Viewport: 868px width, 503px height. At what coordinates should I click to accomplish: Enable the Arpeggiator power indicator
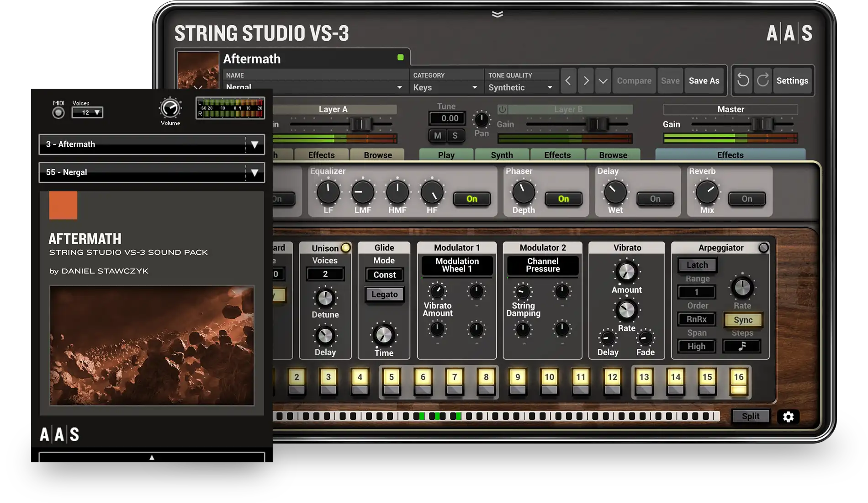(x=763, y=248)
